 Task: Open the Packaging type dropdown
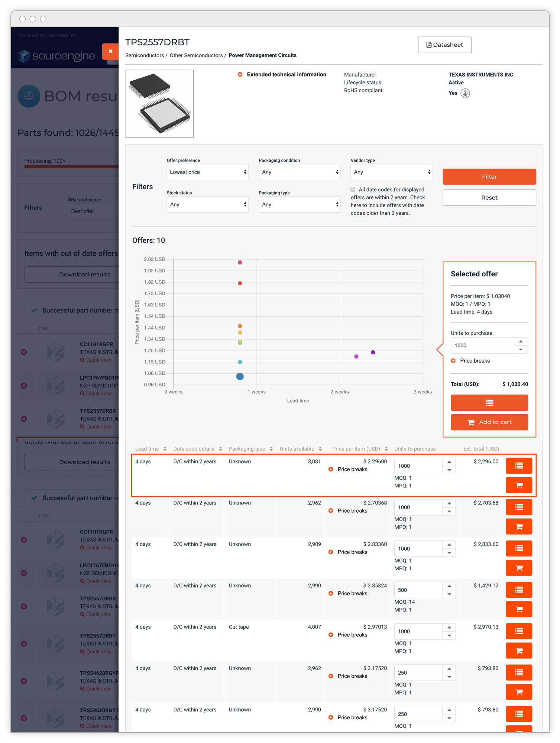coord(300,204)
